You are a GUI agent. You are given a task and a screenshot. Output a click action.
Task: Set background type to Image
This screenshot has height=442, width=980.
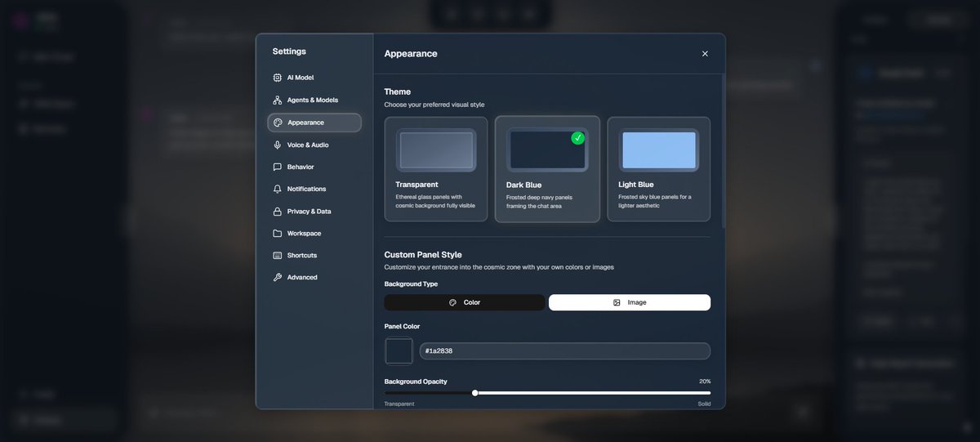(x=630, y=302)
